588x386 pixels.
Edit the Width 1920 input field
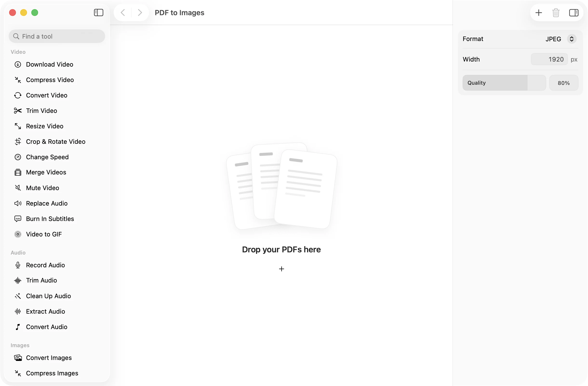pyautogui.click(x=549, y=59)
